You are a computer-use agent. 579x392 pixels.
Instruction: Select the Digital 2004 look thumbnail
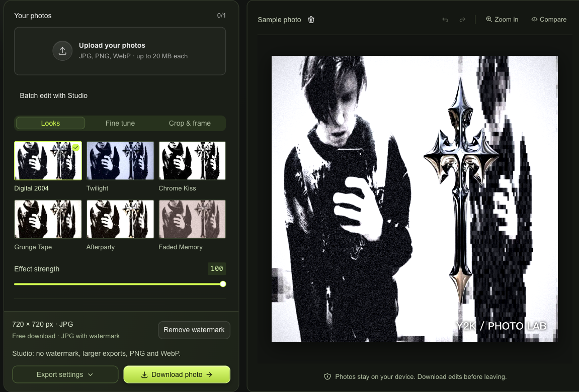pyautogui.click(x=48, y=161)
